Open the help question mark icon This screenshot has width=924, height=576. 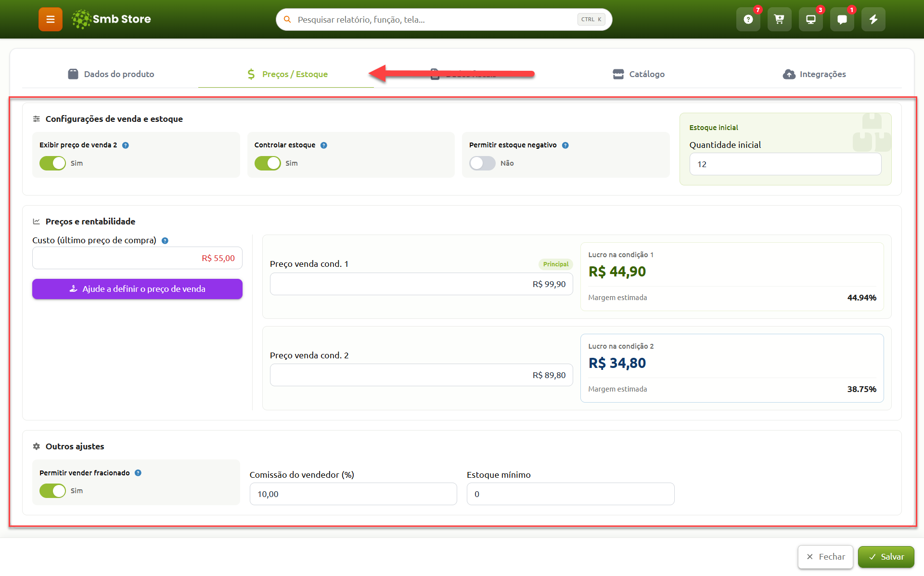point(748,19)
